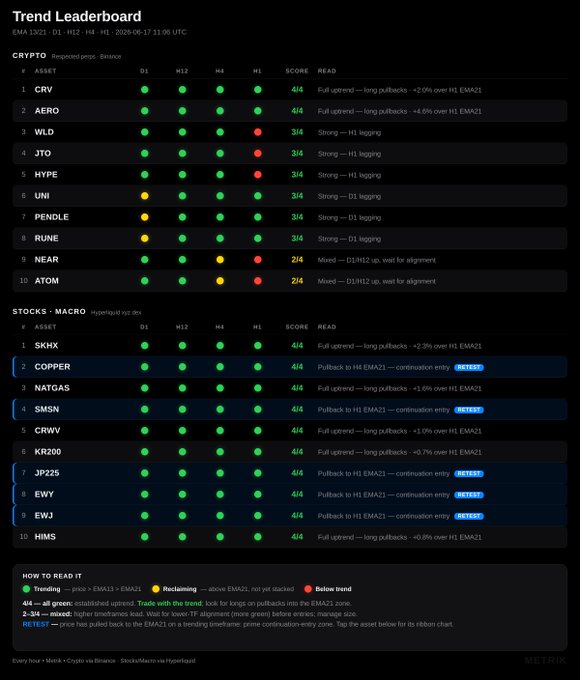Click the 4/4 score in CRWV row

(297, 431)
